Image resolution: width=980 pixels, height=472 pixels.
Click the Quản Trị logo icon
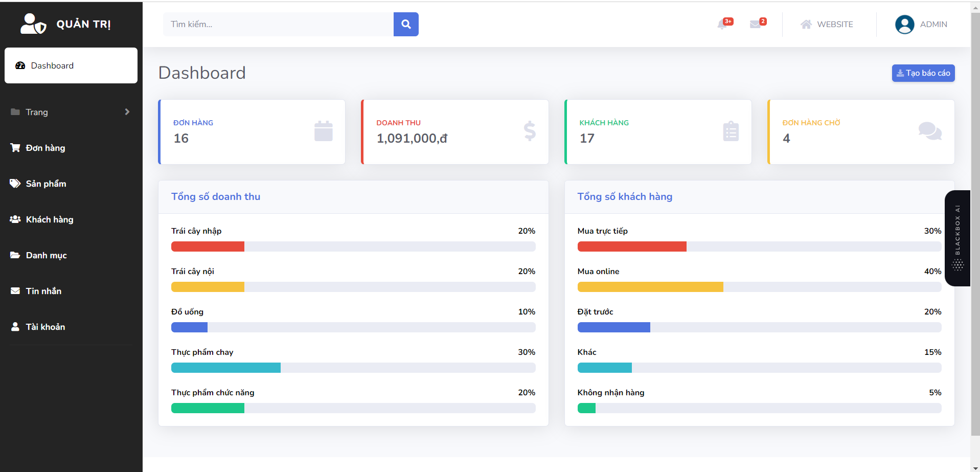33,24
